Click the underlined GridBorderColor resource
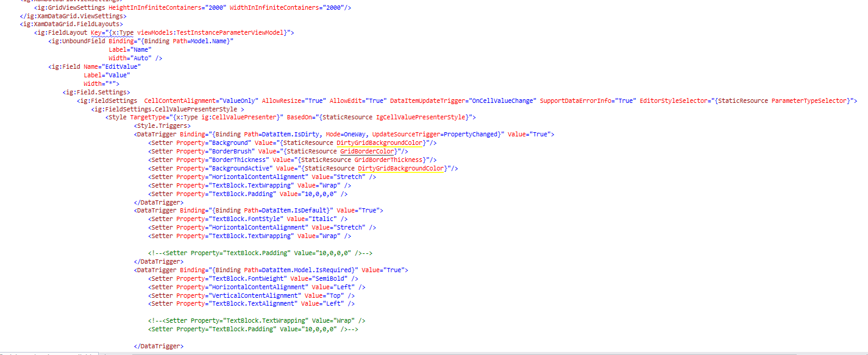 [368, 151]
